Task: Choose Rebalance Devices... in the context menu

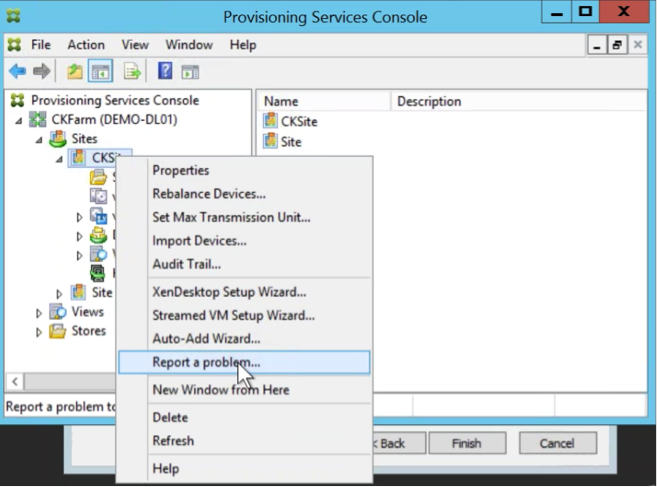Action: point(244,194)
